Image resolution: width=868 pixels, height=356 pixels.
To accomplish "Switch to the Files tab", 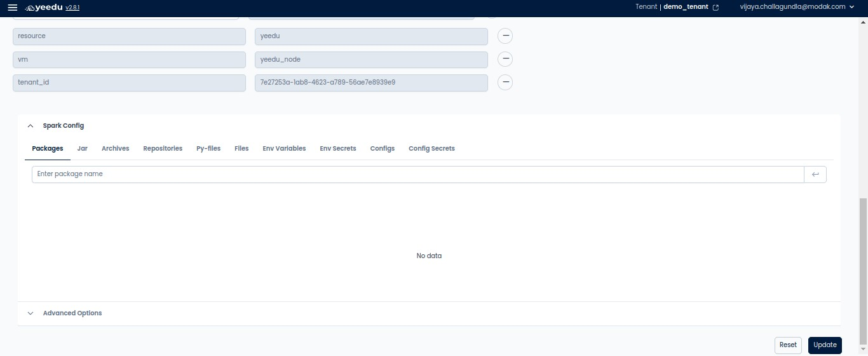I will (x=241, y=149).
